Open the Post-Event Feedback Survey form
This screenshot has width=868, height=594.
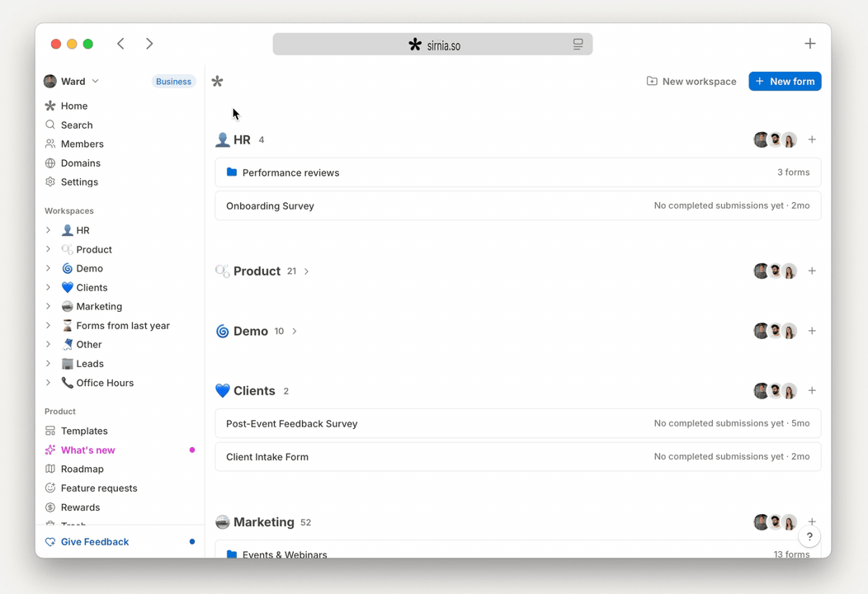pyautogui.click(x=517, y=423)
